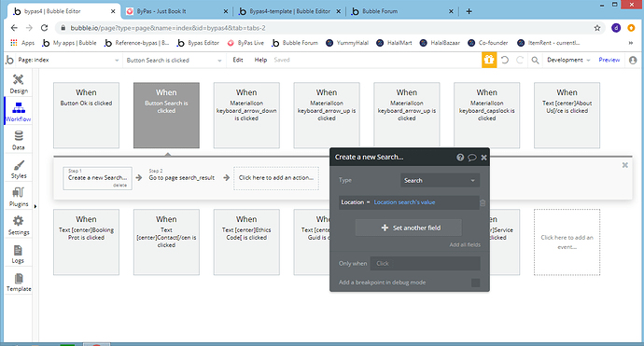Screen dimensions: 644x346
Task: Click Set another field button
Action: coord(409,228)
